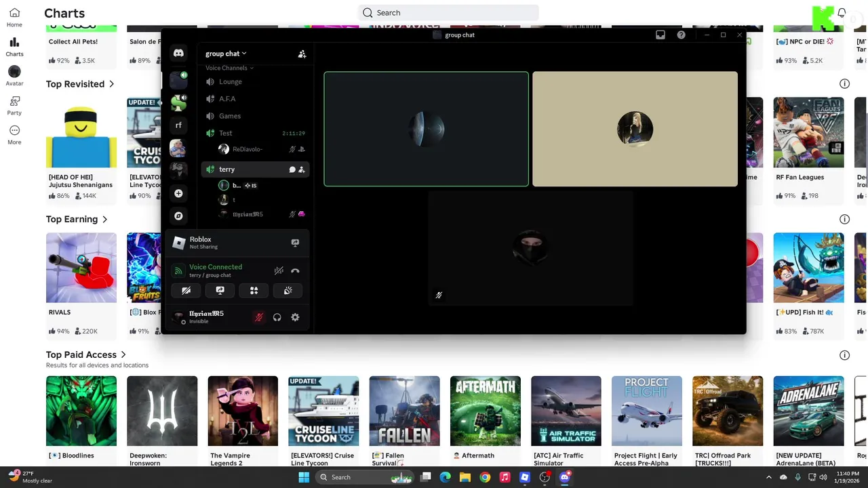Image resolution: width=868 pixels, height=488 pixels.
Task: Join the Lounge voice channel
Action: coord(255,81)
